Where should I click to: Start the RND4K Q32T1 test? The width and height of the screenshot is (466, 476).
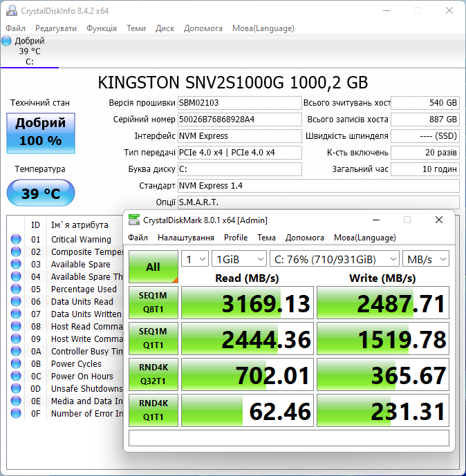153,374
